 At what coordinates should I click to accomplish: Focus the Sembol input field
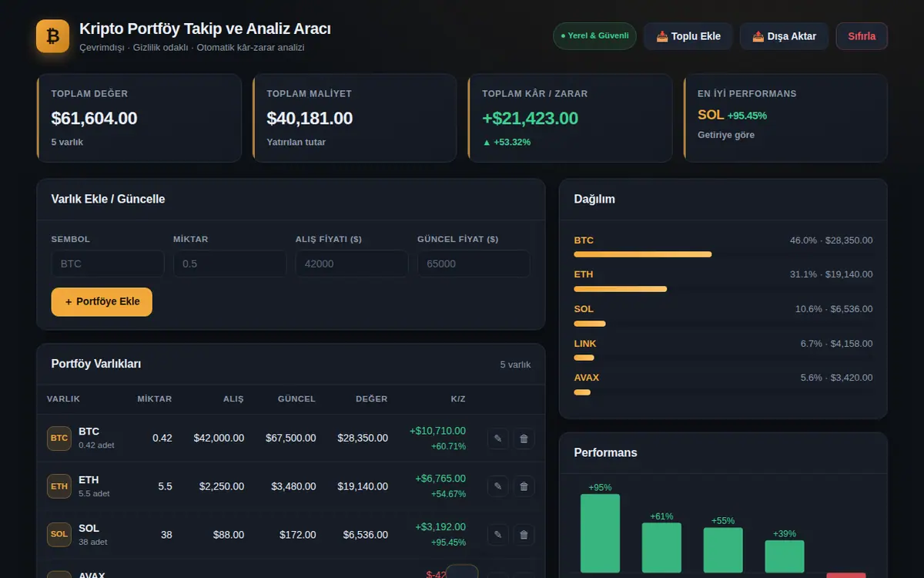coord(108,264)
